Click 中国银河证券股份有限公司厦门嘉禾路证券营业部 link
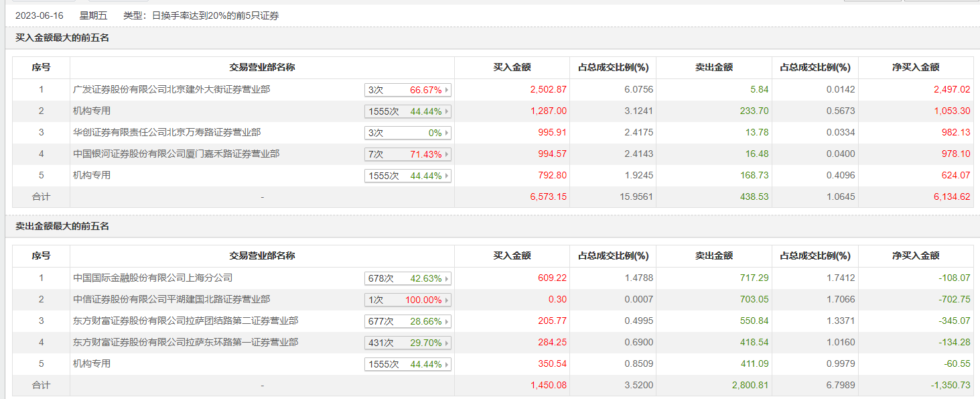 coord(176,154)
